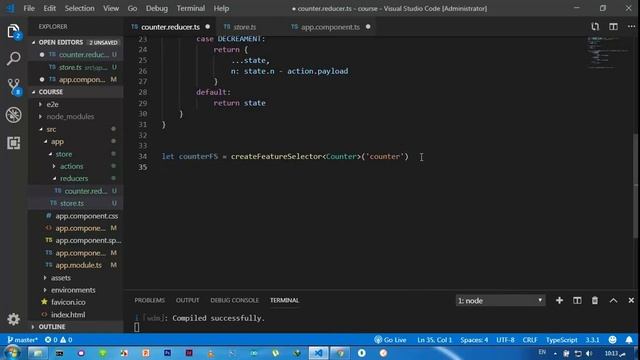
Task: Switch to the store.ts editor tab
Action: coord(249,27)
